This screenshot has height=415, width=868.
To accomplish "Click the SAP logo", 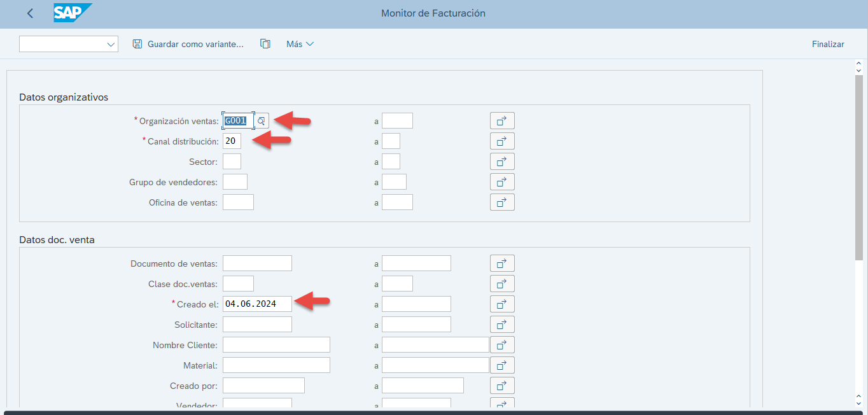I will click(x=72, y=13).
